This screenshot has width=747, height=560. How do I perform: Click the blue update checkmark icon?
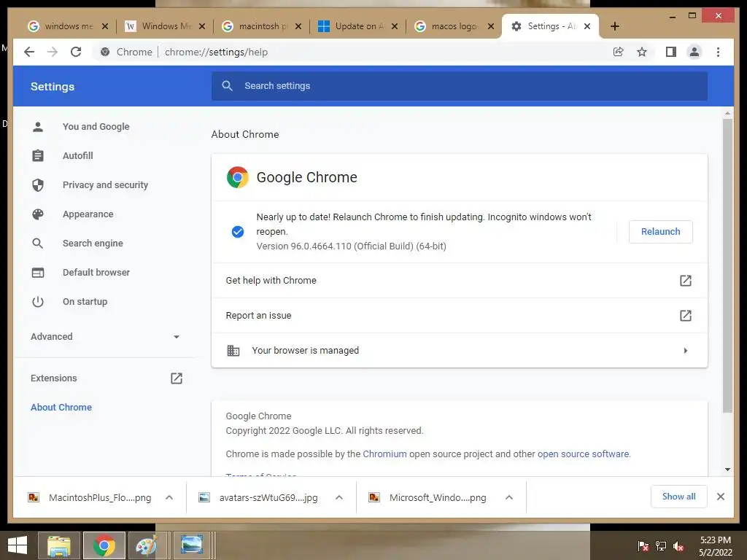tap(238, 231)
